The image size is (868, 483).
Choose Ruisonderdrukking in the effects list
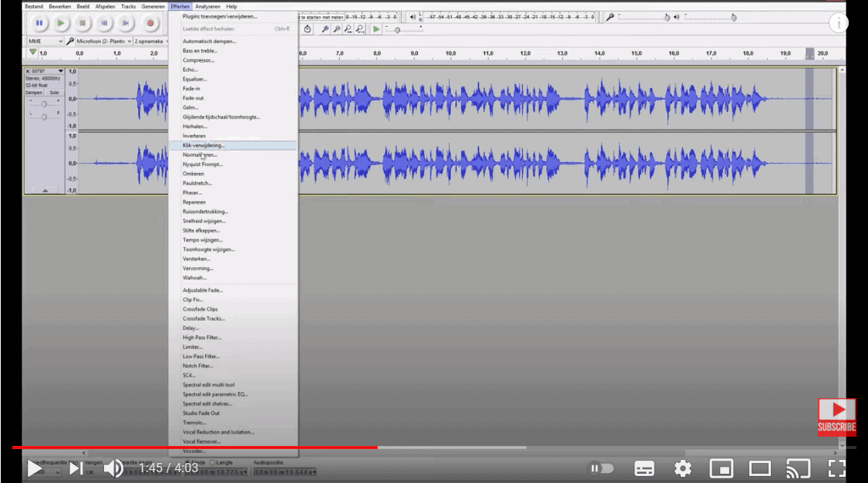233,211
